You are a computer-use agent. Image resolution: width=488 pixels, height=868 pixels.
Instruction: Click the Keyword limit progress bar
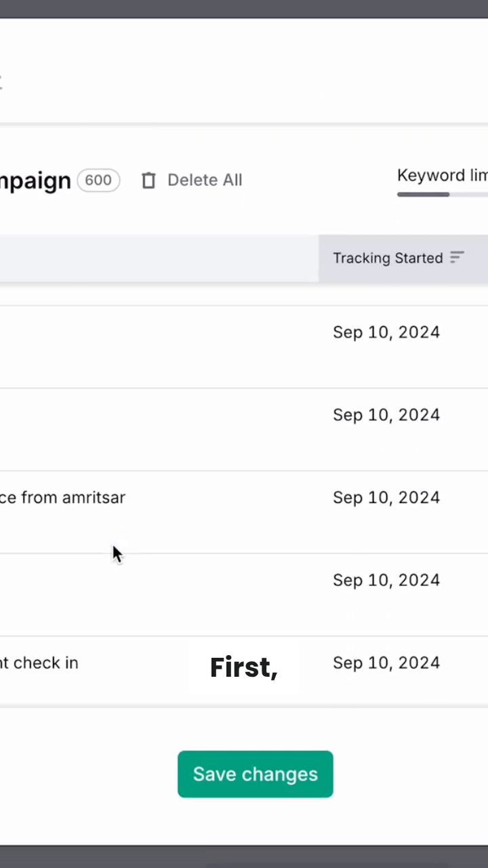pos(442,195)
